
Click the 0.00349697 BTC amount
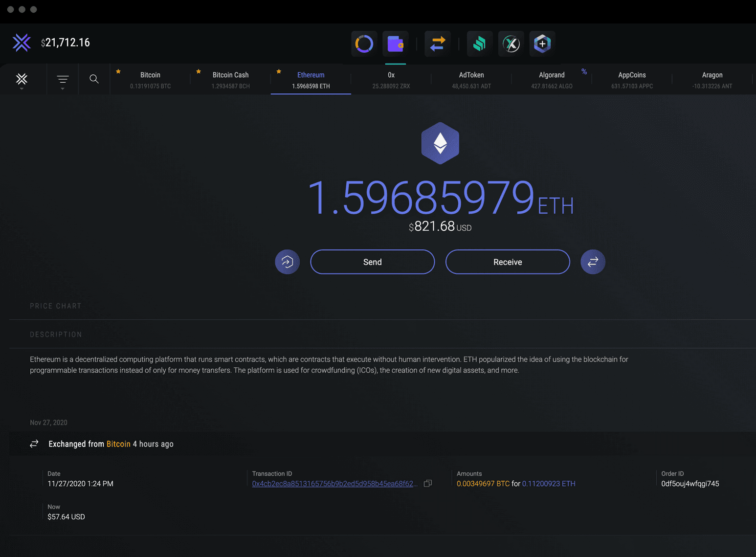click(x=483, y=484)
